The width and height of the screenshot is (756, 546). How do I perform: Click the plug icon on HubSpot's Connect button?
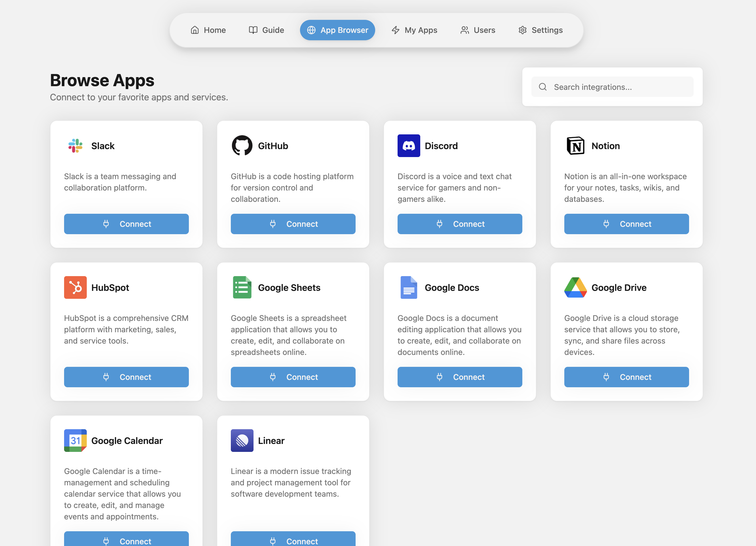pos(106,377)
